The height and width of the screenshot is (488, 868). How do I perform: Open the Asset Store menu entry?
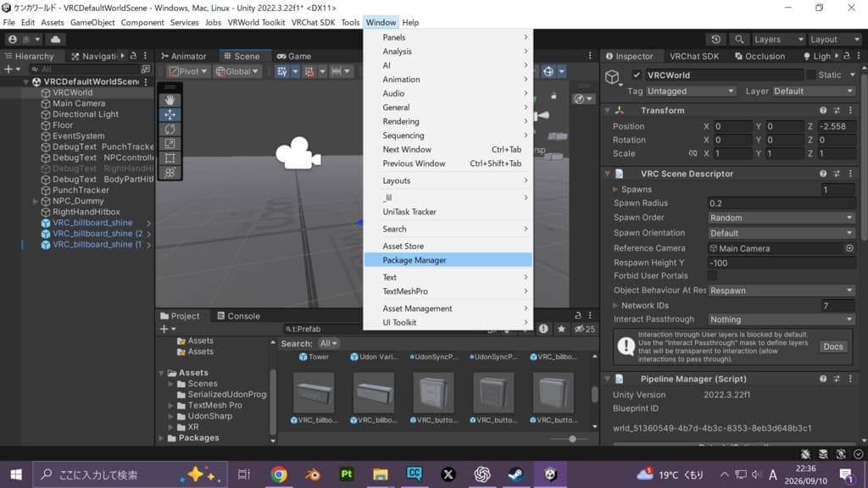coord(448,247)
